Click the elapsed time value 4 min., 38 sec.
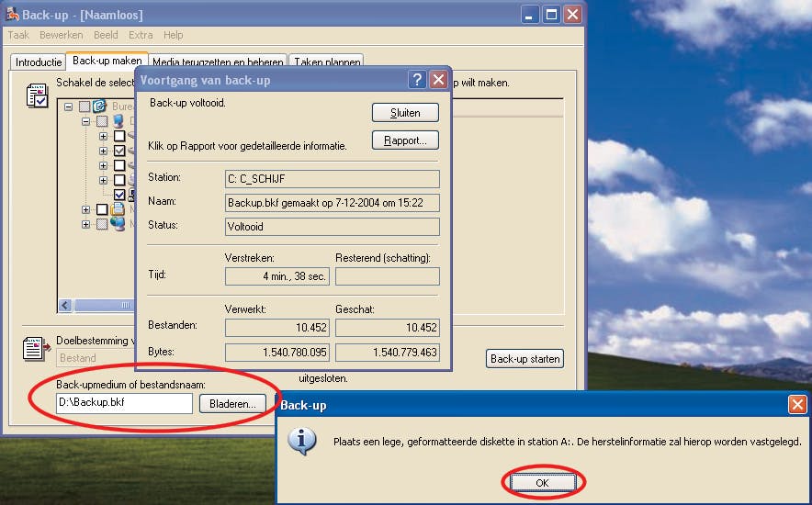This screenshot has width=812, height=505. 277,276
